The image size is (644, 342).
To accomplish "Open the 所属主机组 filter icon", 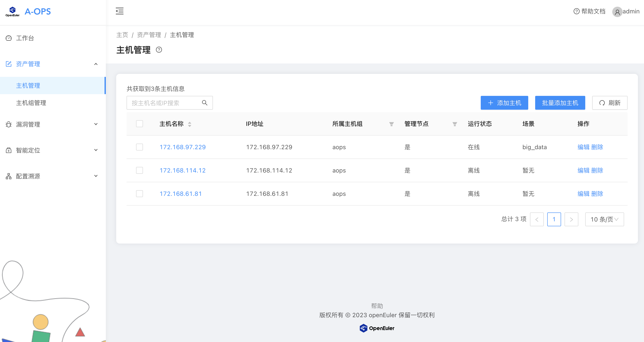I will 391,124.
